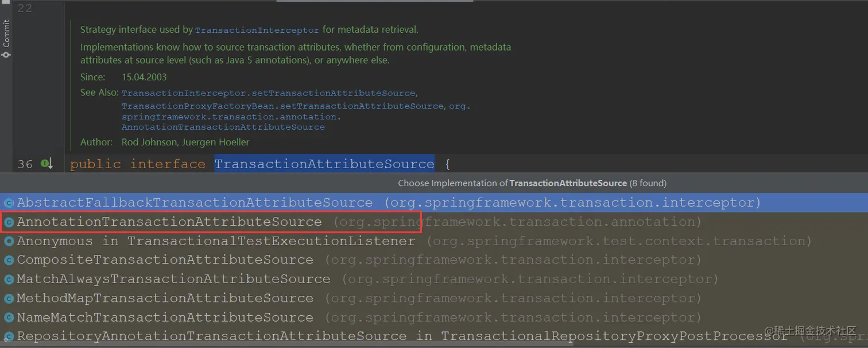Viewport: 868px width, 348px height.
Task: Click the anonymous class icon for TransactionalTestExecutionListener
Action: click(x=9, y=241)
